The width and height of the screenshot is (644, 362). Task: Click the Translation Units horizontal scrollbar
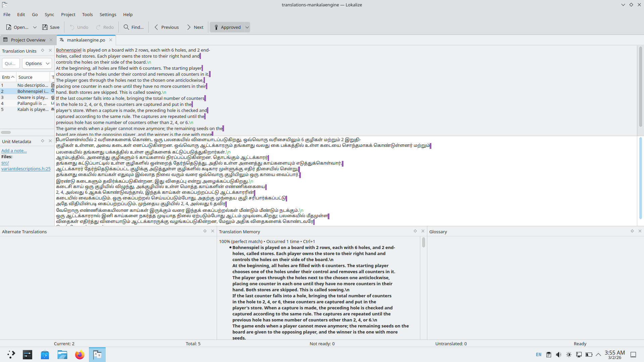pyautogui.click(x=6, y=132)
